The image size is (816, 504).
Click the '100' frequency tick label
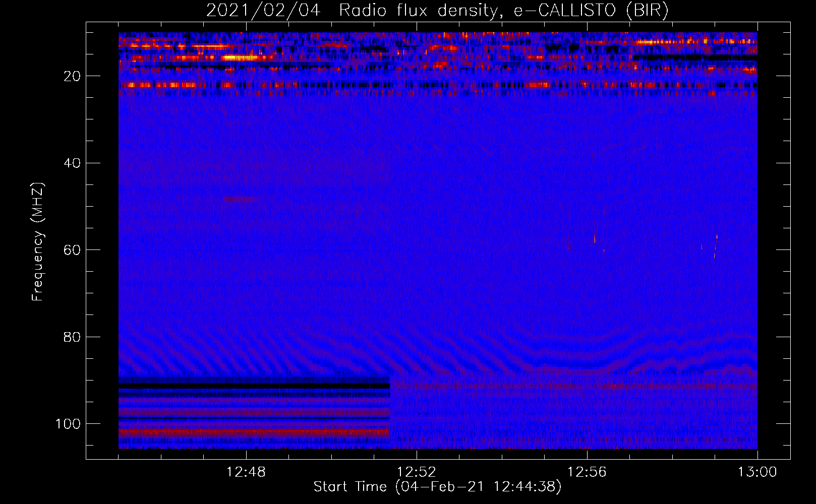68,424
